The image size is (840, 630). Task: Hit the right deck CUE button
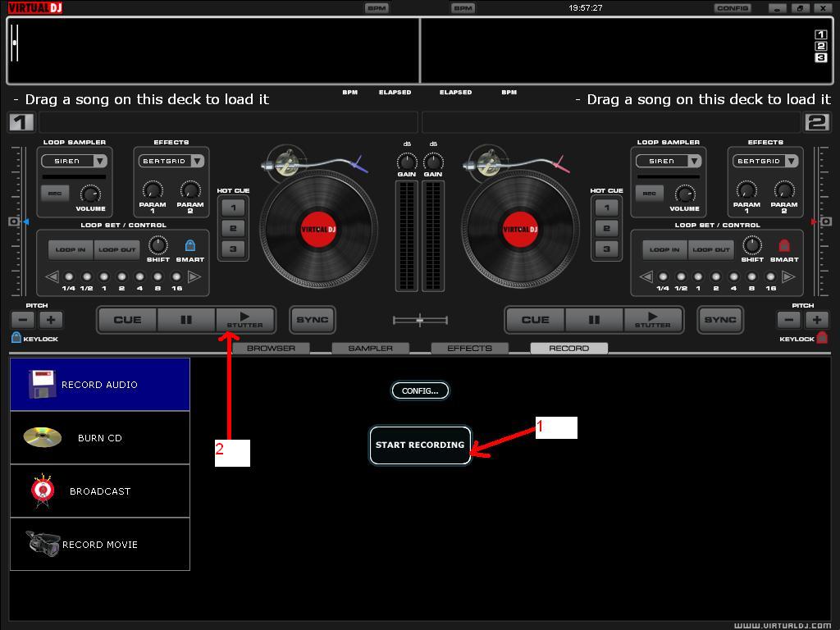coord(535,320)
